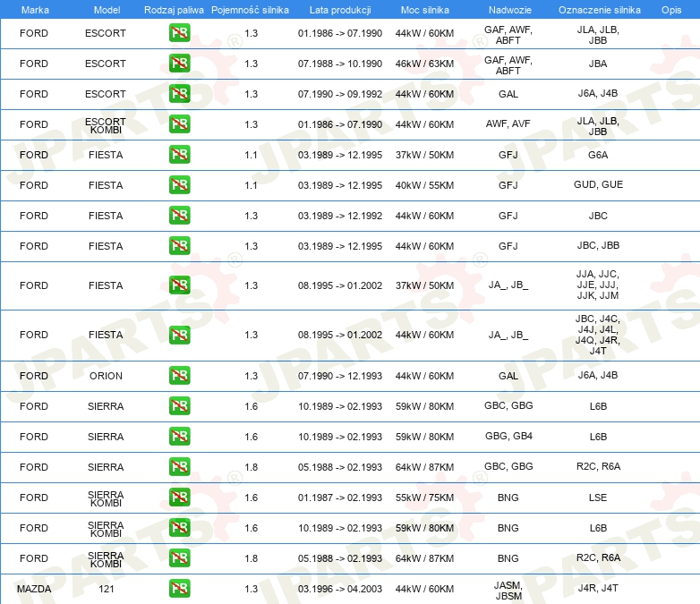This screenshot has height=604, width=700.
Task: Click engine codes JBC, J4C, J4J list
Action: click(x=597, y=335)
